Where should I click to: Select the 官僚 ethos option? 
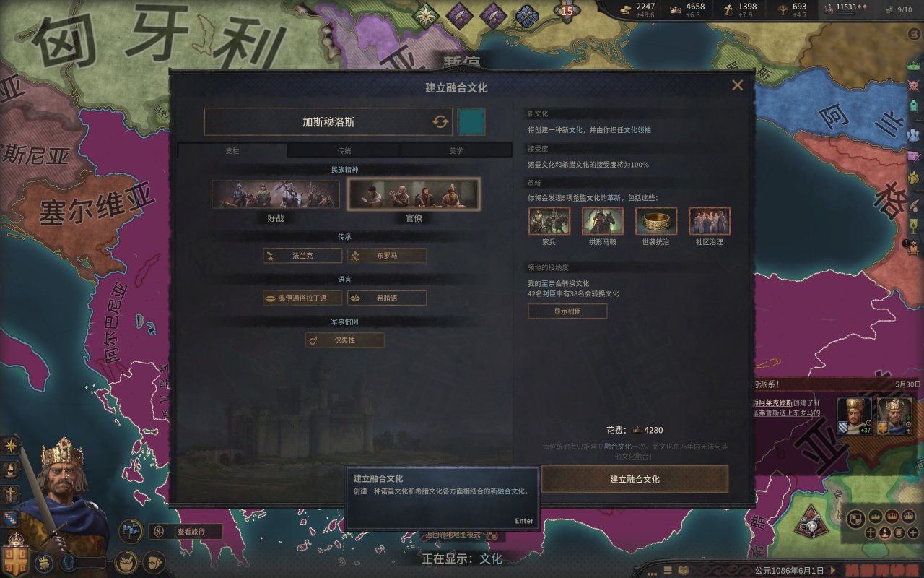pyautogui.click(x=413, y=194)
